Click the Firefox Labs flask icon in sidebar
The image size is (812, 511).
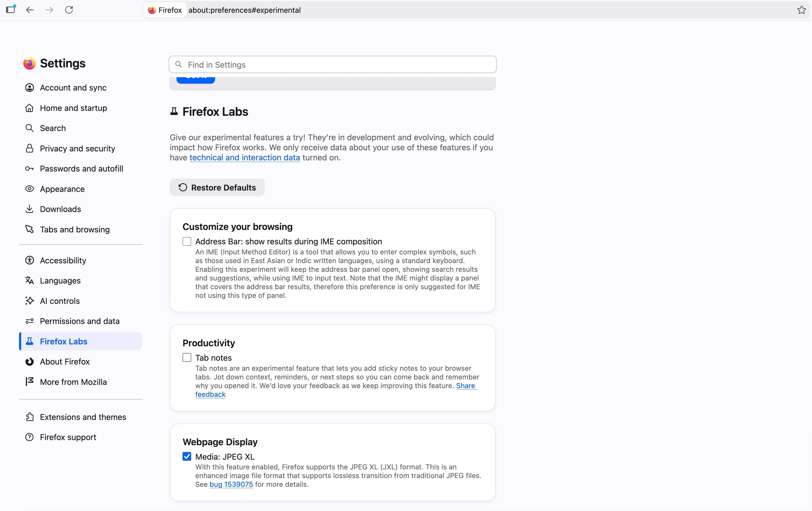click(x=30, y=342)
